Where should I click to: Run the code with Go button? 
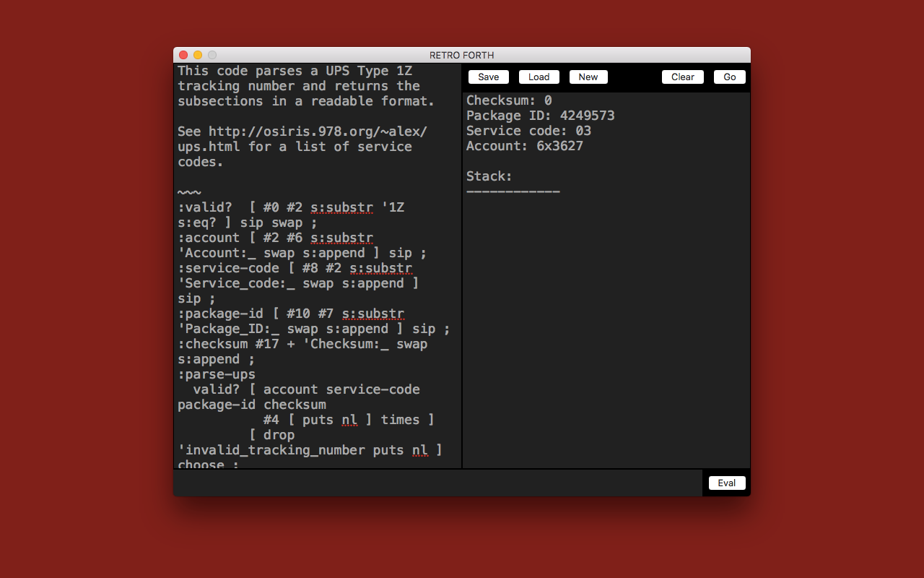coord(730,77)
